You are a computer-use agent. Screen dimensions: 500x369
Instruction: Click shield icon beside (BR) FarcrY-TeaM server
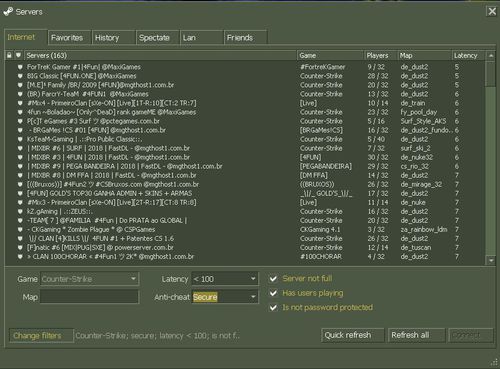pyautogui.click(x=20, y=94)
